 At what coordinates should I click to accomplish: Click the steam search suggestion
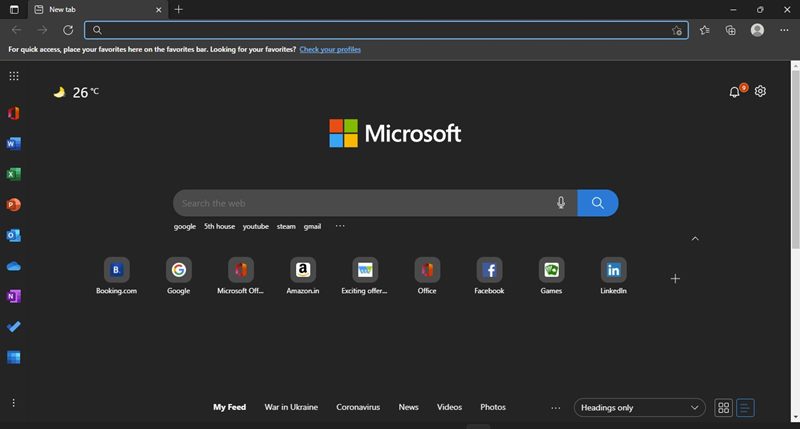(286, 226)
